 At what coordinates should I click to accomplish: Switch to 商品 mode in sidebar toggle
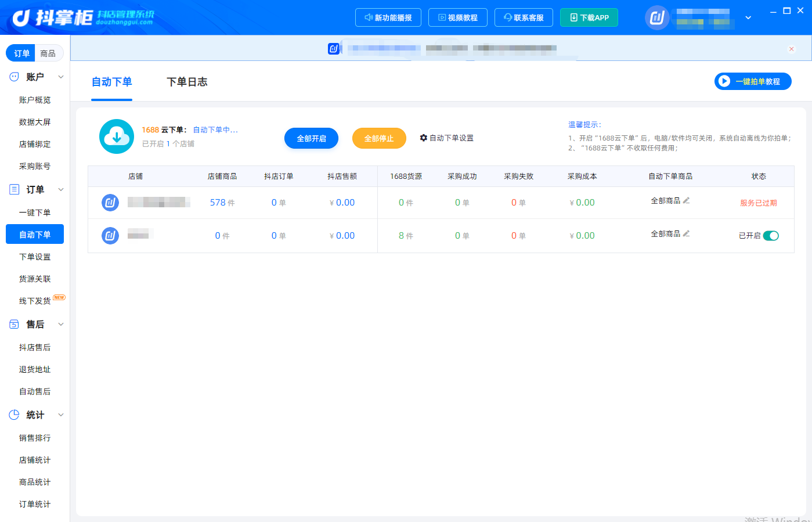coord(48,53)
